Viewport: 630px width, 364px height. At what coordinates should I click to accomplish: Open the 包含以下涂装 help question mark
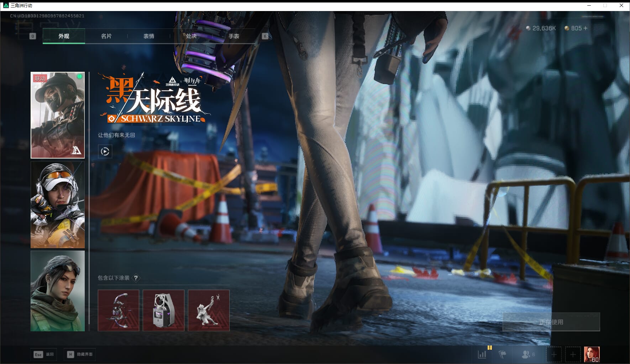[x=136, y=278]
